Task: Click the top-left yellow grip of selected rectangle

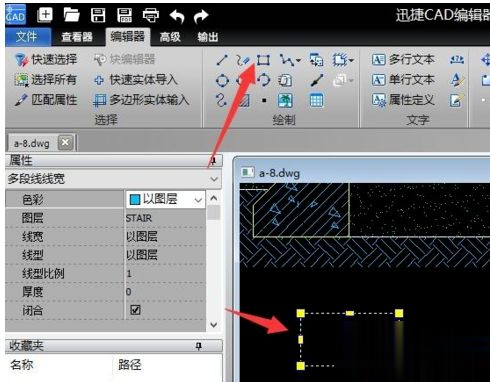Action: (x=300, y=313)
